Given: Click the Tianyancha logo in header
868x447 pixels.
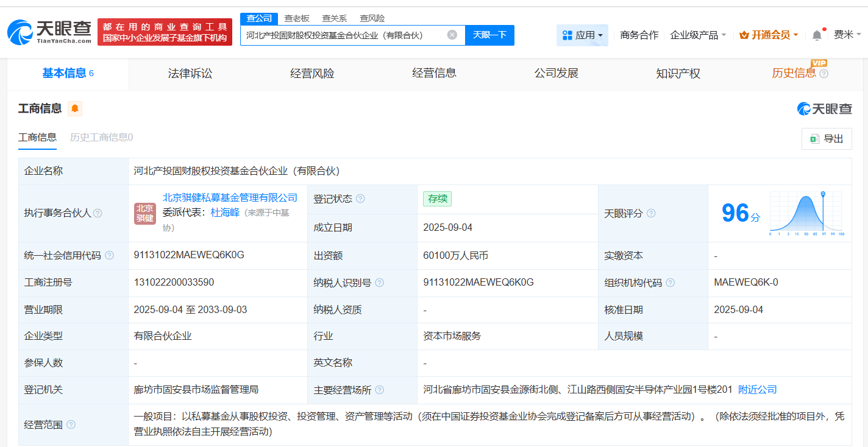Looking at the screenshot, I should 50,32.
